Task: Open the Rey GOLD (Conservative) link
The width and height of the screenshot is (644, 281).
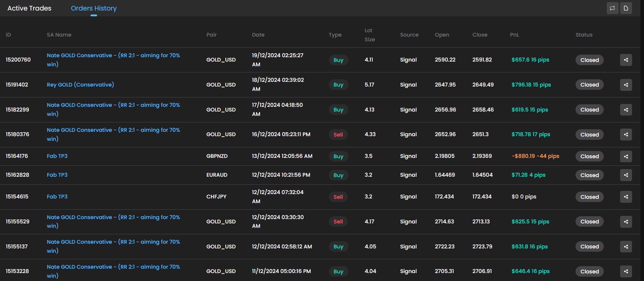Action: click(80, 85)
